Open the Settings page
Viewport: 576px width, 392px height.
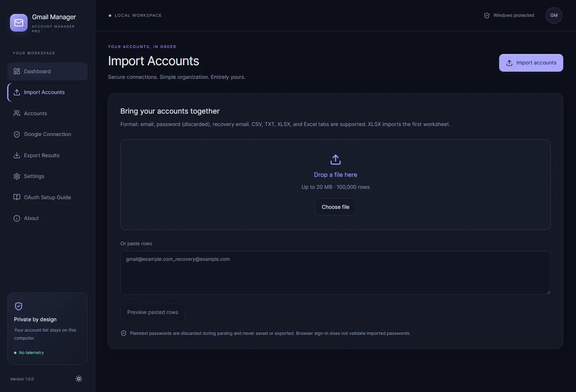47,176
